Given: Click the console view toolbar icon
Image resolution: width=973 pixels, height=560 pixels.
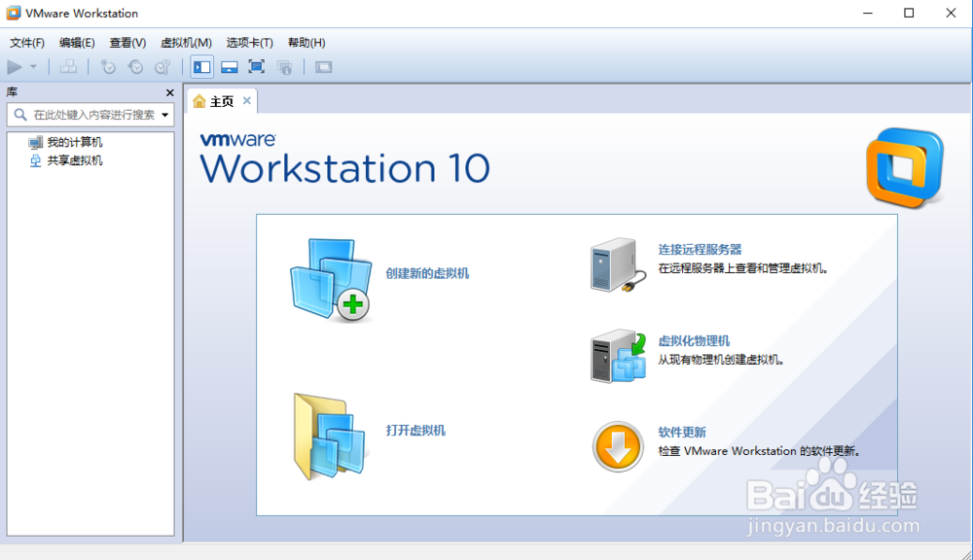Looking at the screenshot, I should pyautogui.click(x=323, y=66).
